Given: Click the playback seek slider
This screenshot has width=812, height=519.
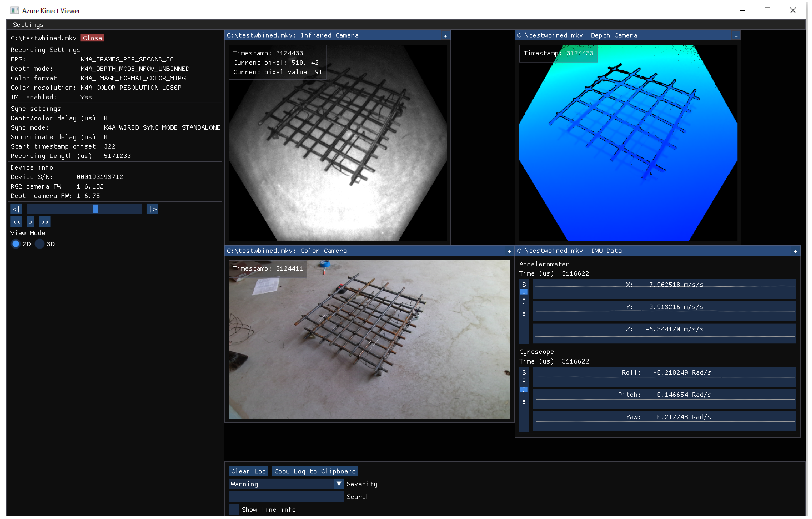Looking at the screenshot, I should pos(84,209).
